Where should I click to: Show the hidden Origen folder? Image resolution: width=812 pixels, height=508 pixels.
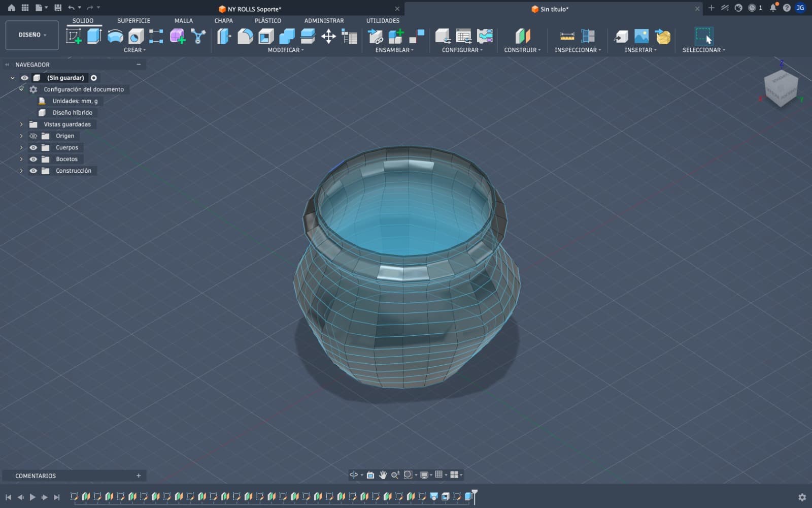pyautogui.click(x=33, y=136)
